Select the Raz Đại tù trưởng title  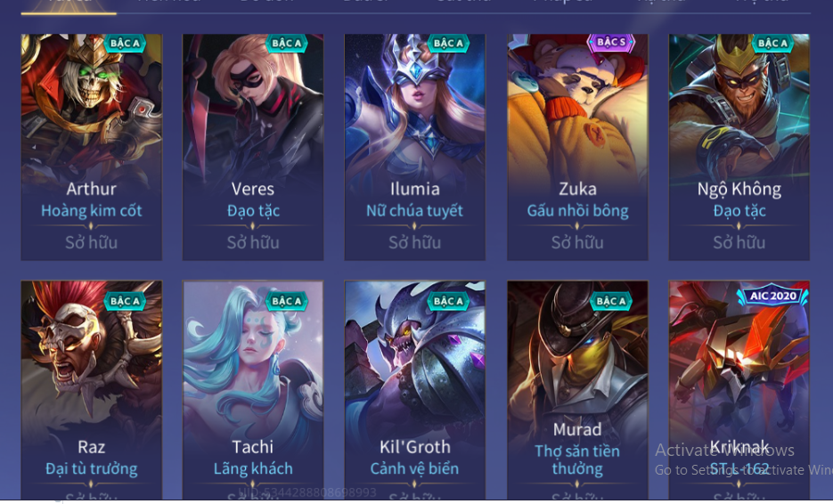click(92, 469)
